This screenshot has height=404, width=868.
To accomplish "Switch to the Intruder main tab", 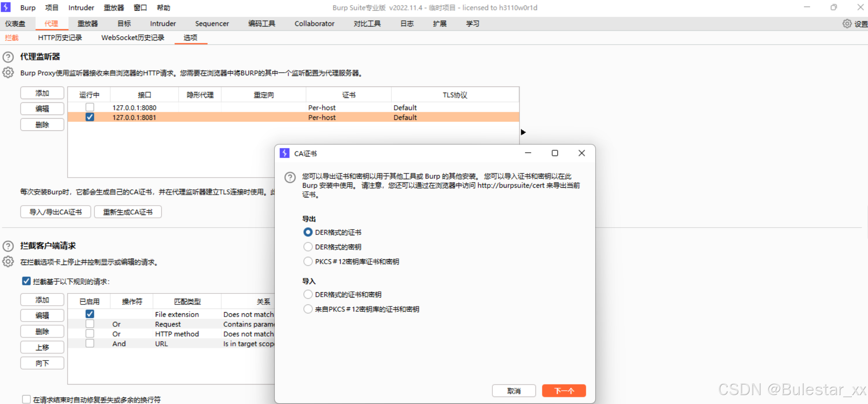I will tap(163, 24).
